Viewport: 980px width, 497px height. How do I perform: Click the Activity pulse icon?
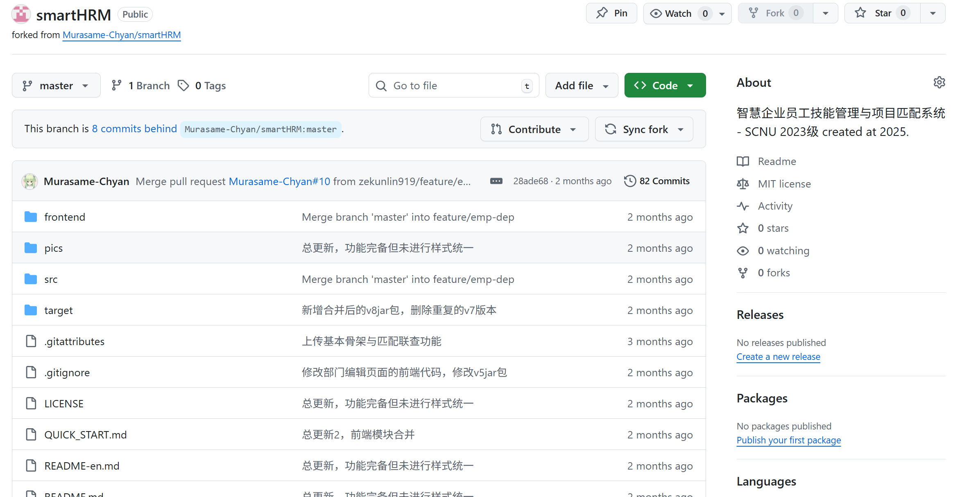[x=743, y=206]
